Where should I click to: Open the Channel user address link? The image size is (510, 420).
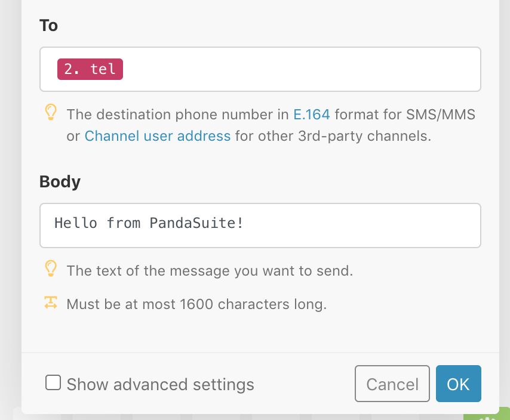tap(157, 136)
